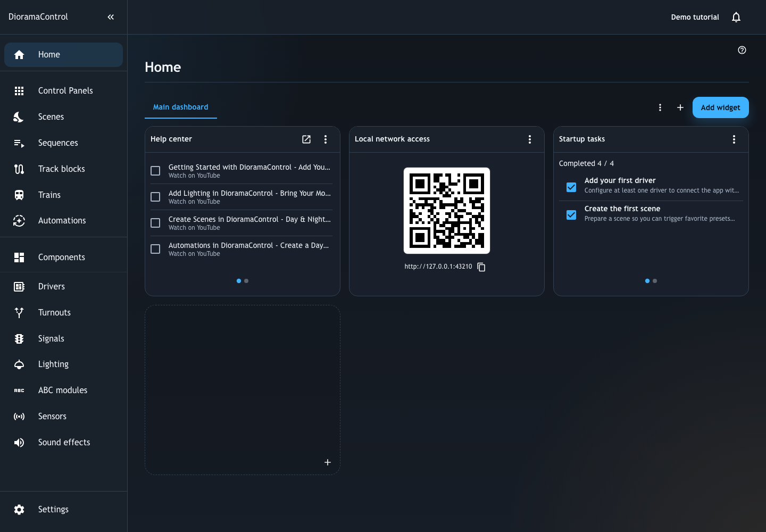This screenshot has height=532, width=766.
Task: Click the http://127.0.0.1:43210 address text
Action: [438, 267]
